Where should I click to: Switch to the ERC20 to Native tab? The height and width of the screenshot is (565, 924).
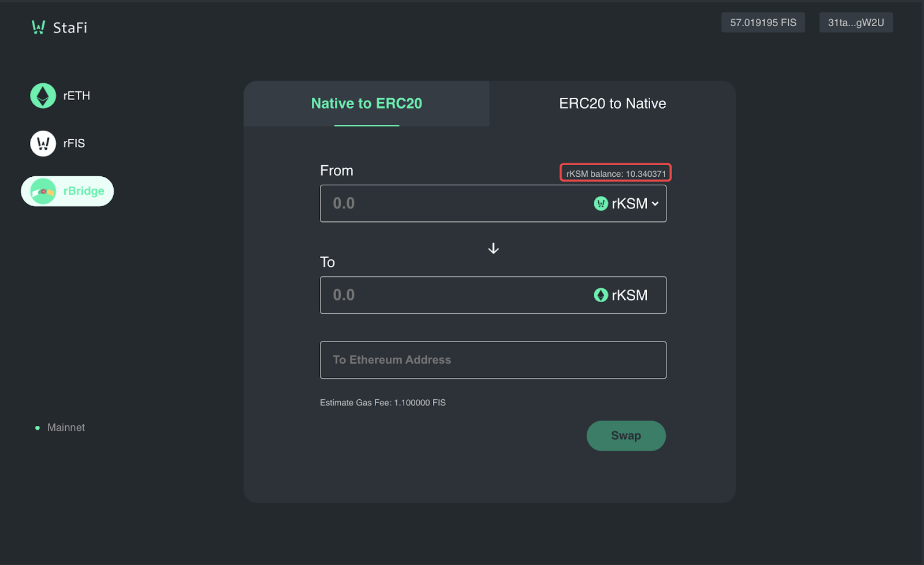click(612, 103)
